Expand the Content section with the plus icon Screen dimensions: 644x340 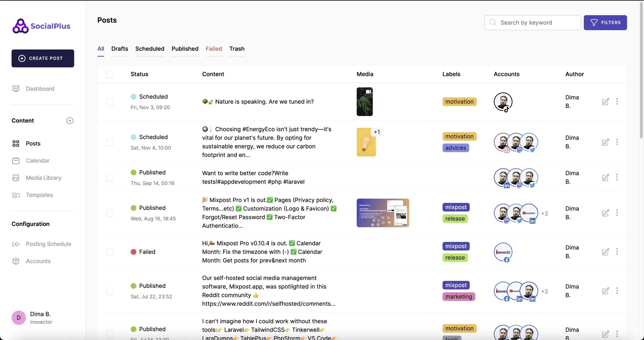tap(70, 120)
